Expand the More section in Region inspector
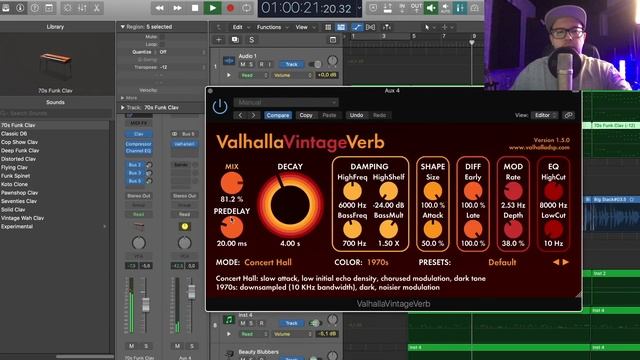The width and height of the screenshot is (640, 360). 122,98
